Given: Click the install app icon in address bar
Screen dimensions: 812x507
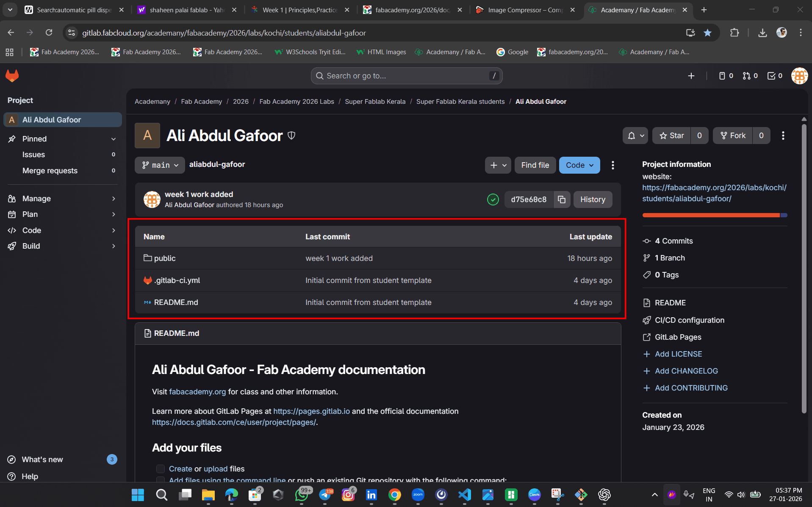Looking at the screenshot, I should (x=690, y=33).
